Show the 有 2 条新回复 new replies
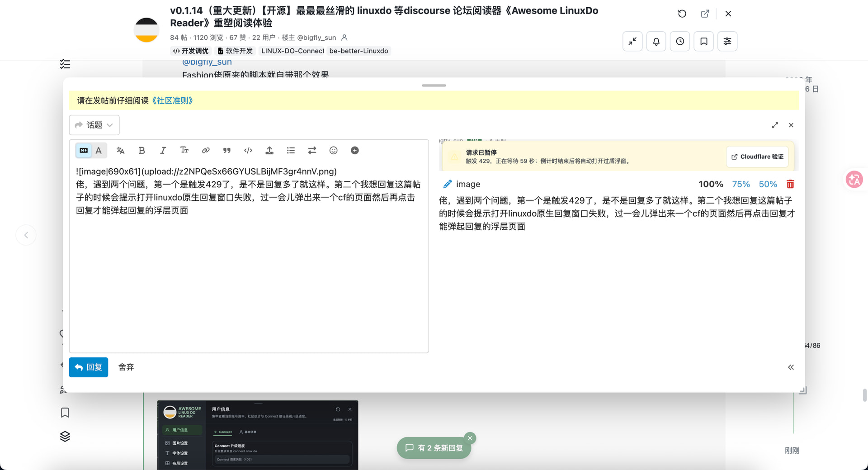Screen dimensions: 868x470 point(434,448)
